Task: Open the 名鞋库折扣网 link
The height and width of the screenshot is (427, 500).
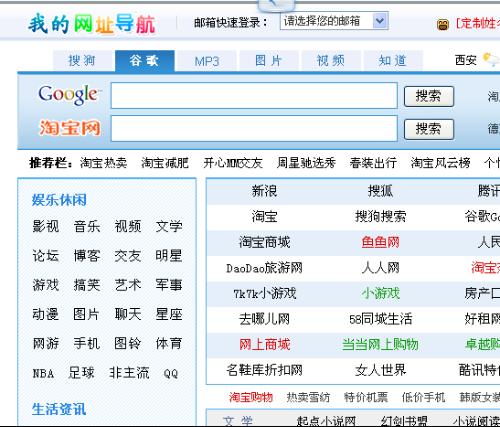Action: pyautogui.click(x=264, y=370)
